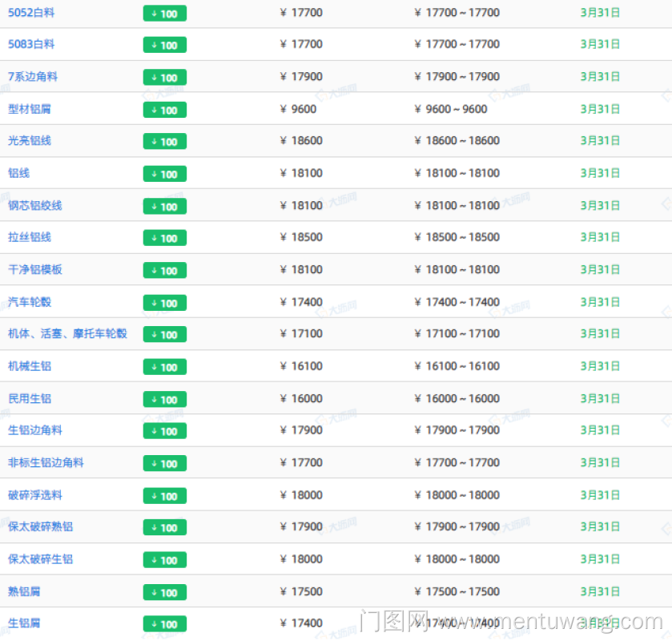The height and width of the screenshot is (641, 672).
Task: Click the 7系边角料 link
Action: pyautogui.click(x=33, y=77)
